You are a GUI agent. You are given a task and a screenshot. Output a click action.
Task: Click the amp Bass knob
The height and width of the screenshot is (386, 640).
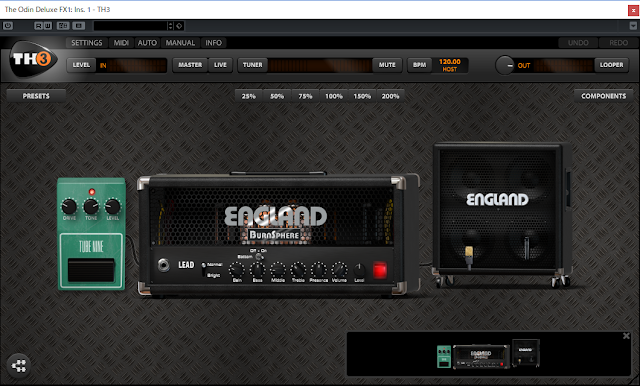[x=258, y=270]
